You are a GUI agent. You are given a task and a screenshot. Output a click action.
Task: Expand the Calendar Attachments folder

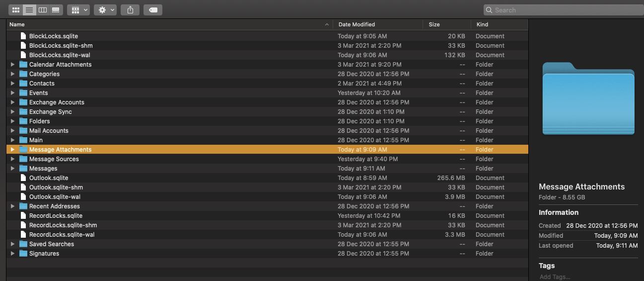click(x=13, y=65)
